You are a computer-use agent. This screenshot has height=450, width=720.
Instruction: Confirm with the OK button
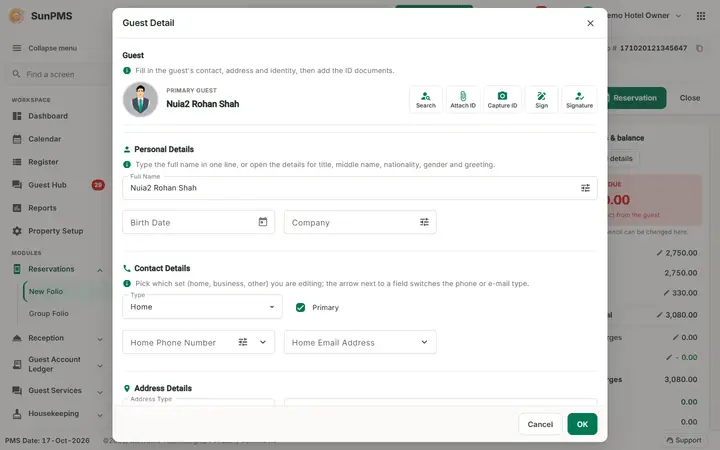pyautogui.click(x=582, y=424)
